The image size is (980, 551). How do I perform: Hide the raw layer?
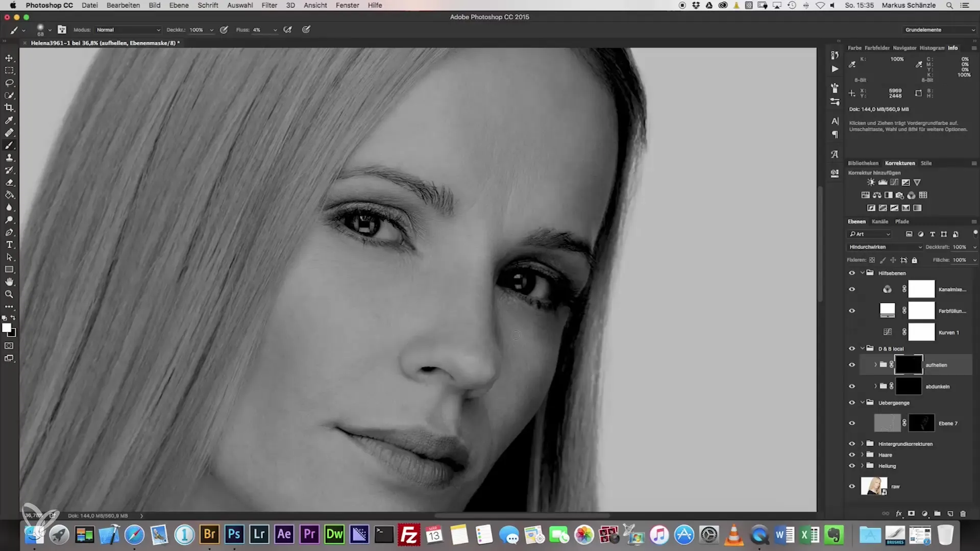pos(852,486)
